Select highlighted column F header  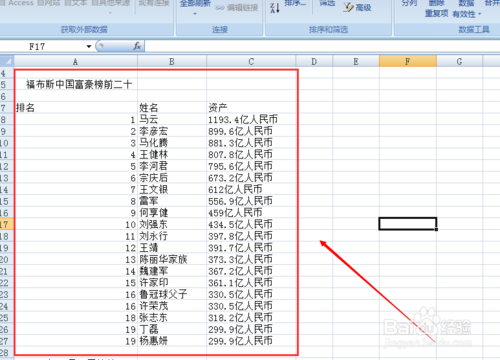pos(408,61)
